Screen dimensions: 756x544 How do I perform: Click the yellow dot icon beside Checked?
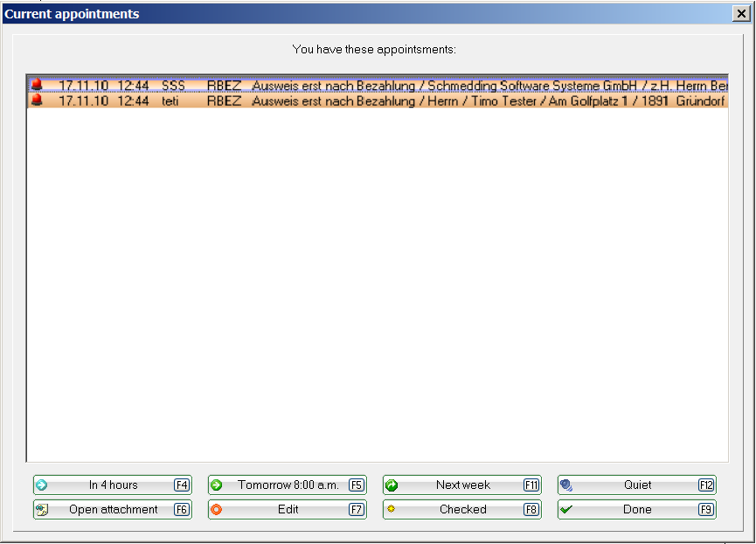(391, 509)
